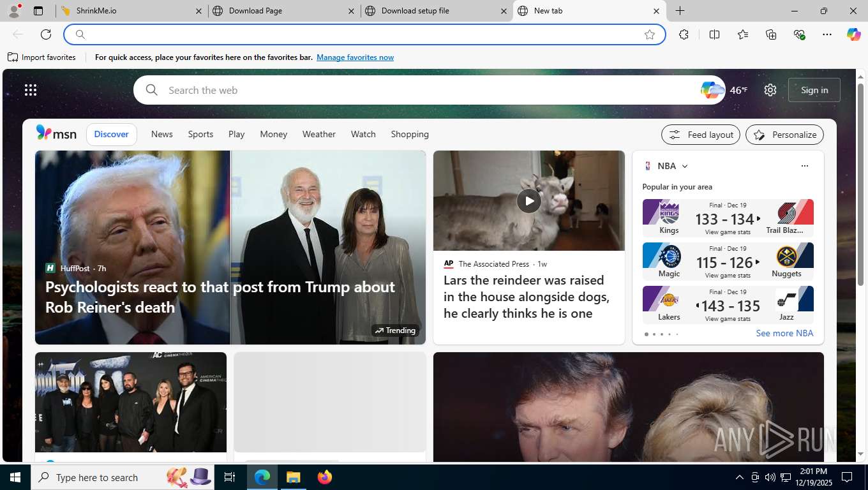The height and width of the screenshot is (490, 868).
Task: Click the Sign in button
Action: click(814, 90)
